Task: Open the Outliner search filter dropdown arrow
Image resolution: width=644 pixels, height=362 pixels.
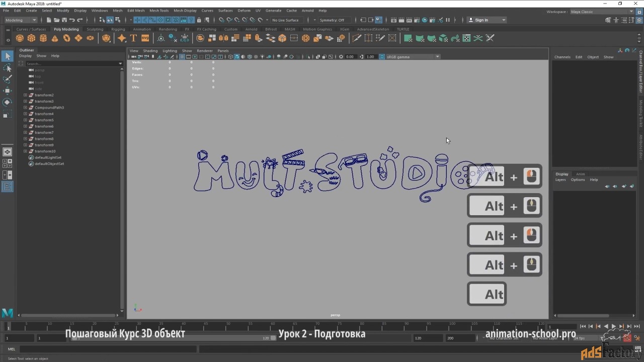Action: [x=120, y=64]
